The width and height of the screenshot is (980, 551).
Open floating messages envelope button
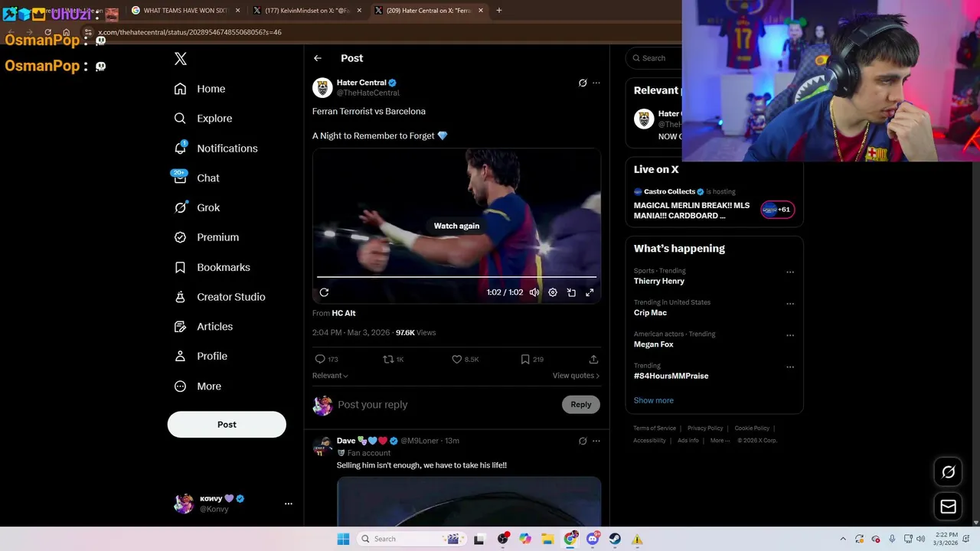point(949,507)
